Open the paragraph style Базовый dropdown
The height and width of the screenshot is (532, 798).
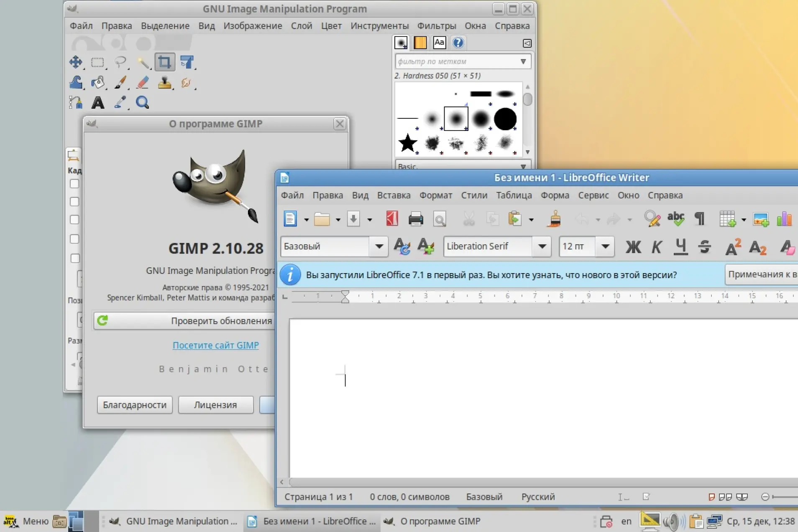tap(379, 246)
